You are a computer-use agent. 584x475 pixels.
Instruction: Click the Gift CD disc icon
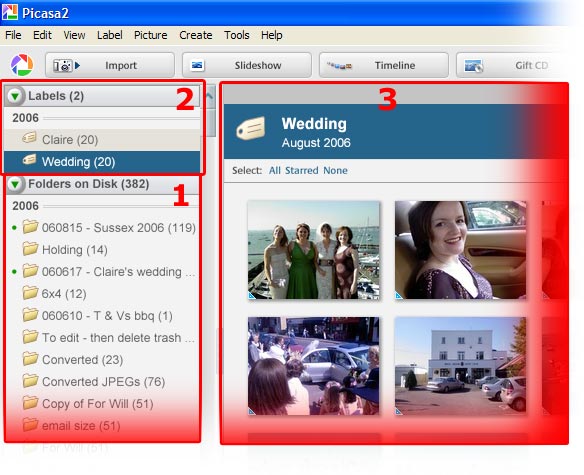click(x=473, y=66)
